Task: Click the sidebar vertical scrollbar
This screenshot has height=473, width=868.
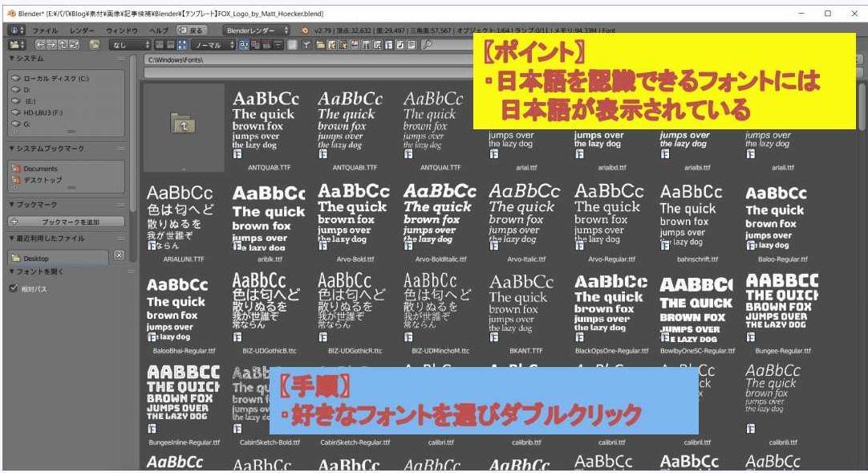Action: click(x=133, y=133)
